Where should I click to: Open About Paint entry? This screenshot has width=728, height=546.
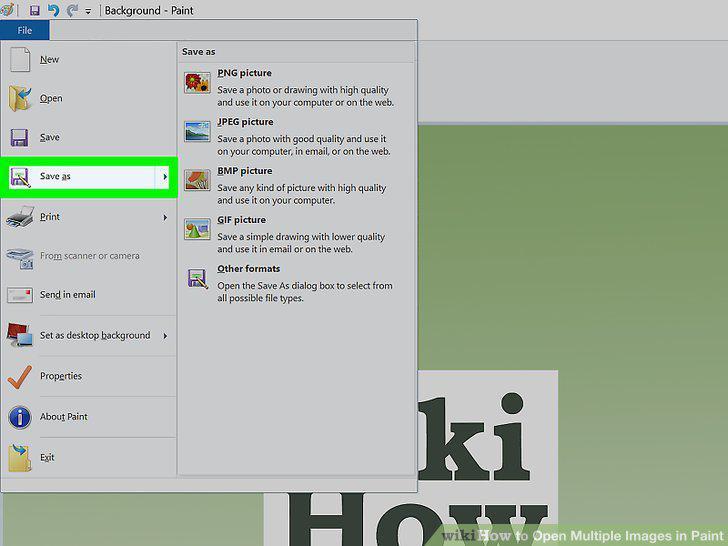click(88, 417)
